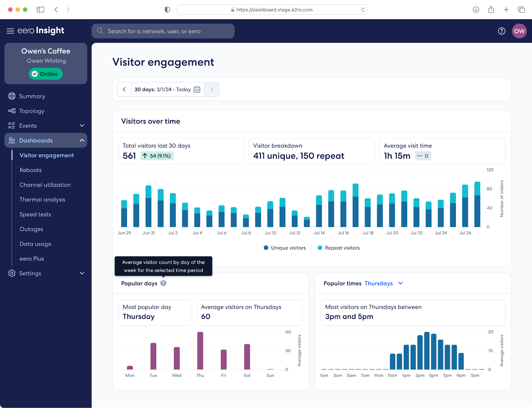
Task: Click the Topology icon in sidebar
Action: pos(12,111)
